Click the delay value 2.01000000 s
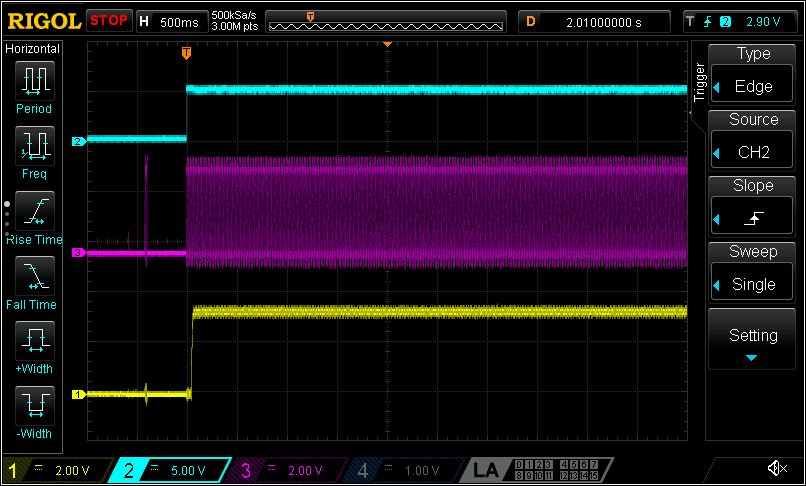The height and width of the screenshot is (486, 806). pyautogui.click(x=603, y=22)
